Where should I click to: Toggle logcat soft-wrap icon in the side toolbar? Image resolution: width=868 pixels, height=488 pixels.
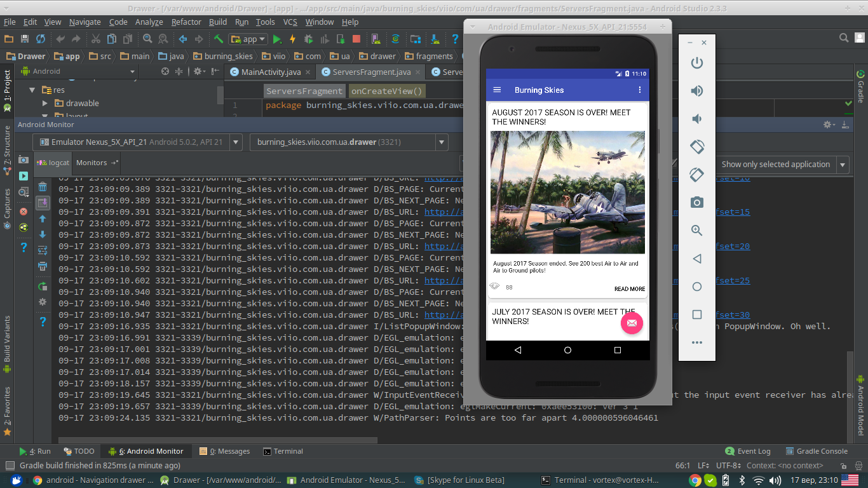43,250
